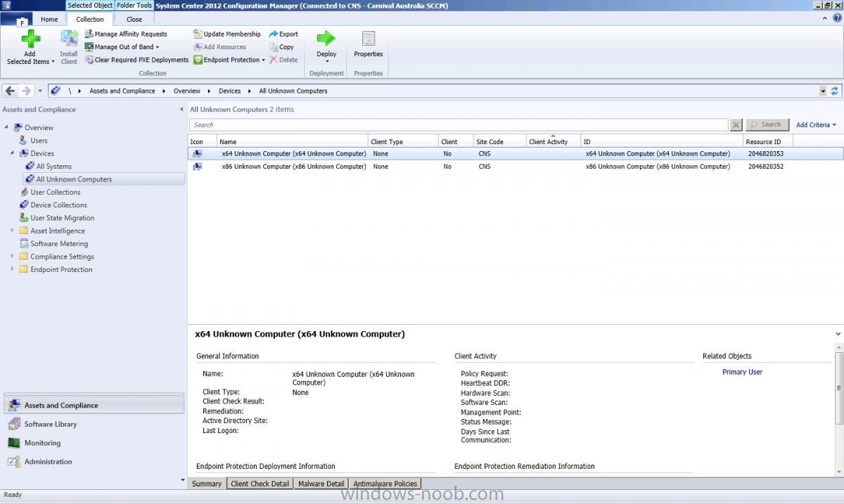Open the address bar history dropdown at right
The image size is (844, 504).
(x=823, y=91)
